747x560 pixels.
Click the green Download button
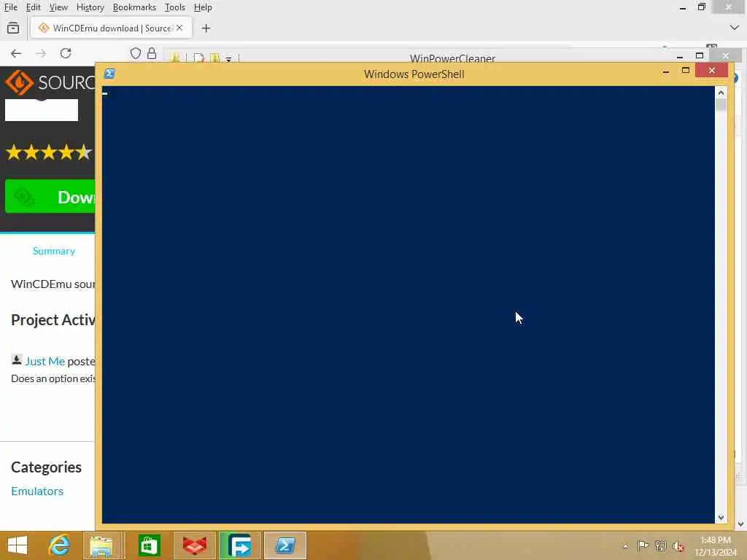point(50,197)
